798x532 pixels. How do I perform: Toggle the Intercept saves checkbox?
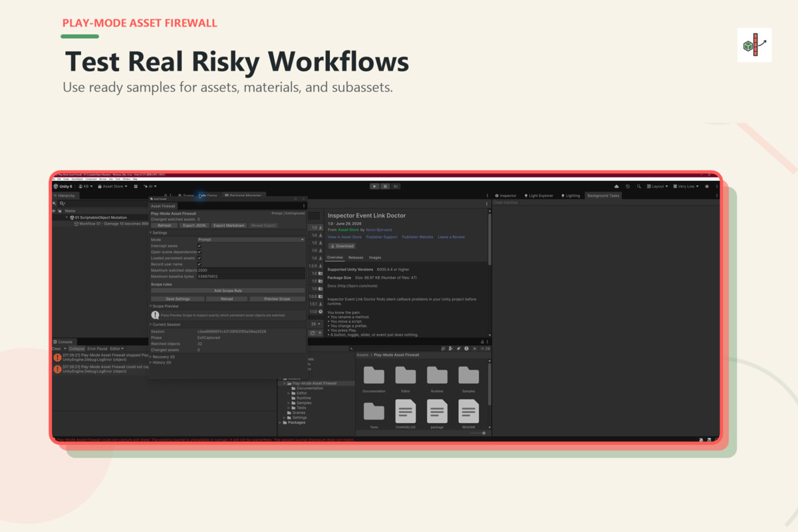point(199,246)
